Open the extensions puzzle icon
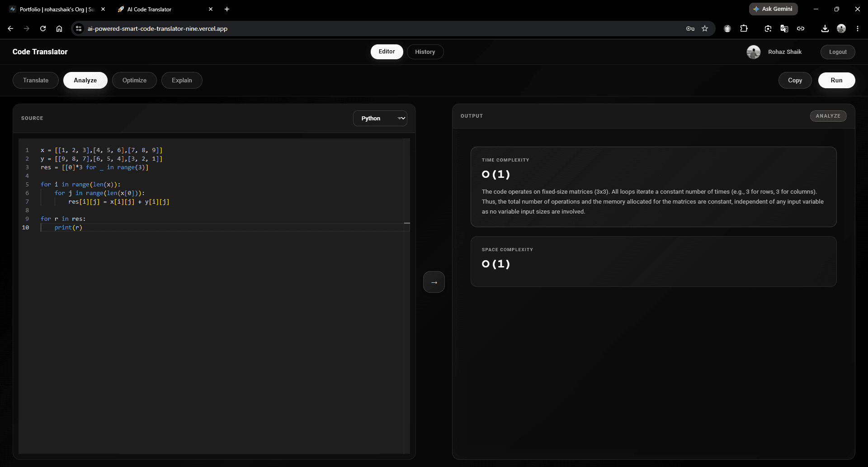 [744, 29]
